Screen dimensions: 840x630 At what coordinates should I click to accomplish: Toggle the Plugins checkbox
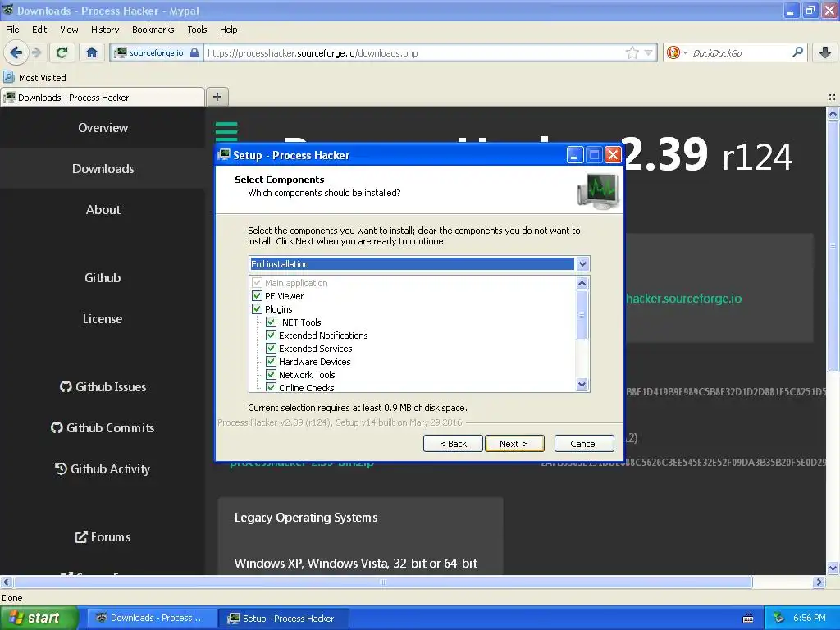coord(257,309)
